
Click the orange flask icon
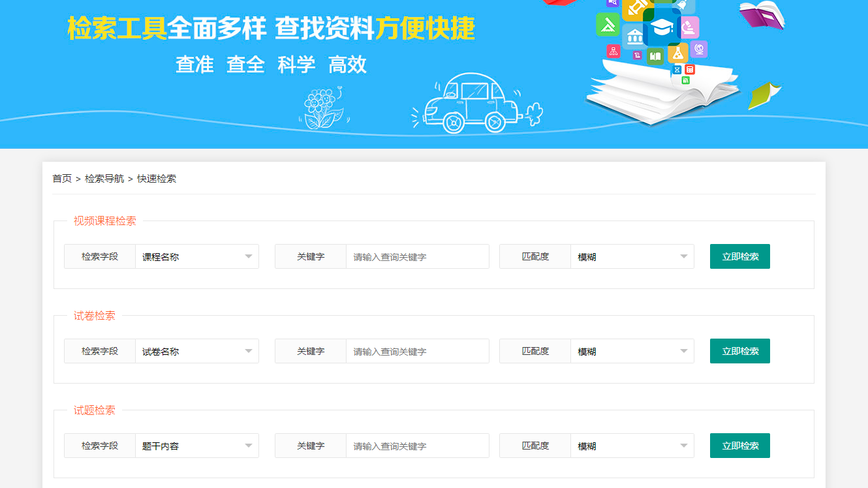pyautogui.click(x=678, y=53)
